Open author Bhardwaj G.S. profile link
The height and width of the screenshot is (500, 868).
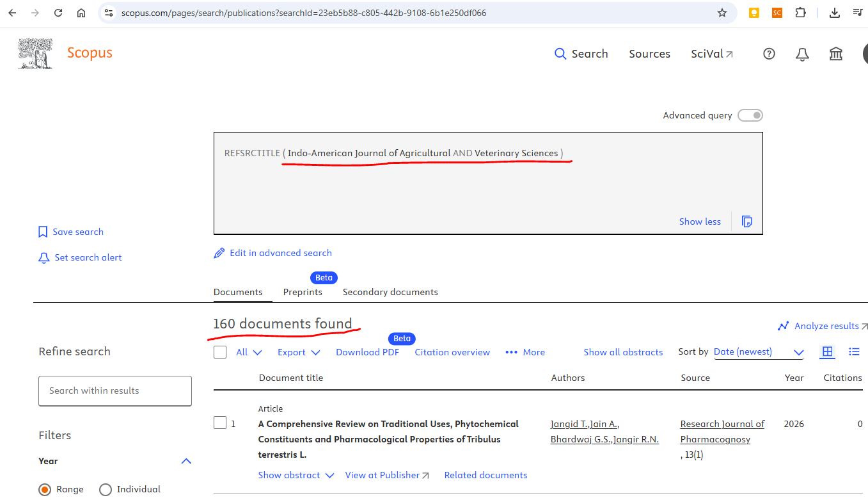[x=581, y=439]
